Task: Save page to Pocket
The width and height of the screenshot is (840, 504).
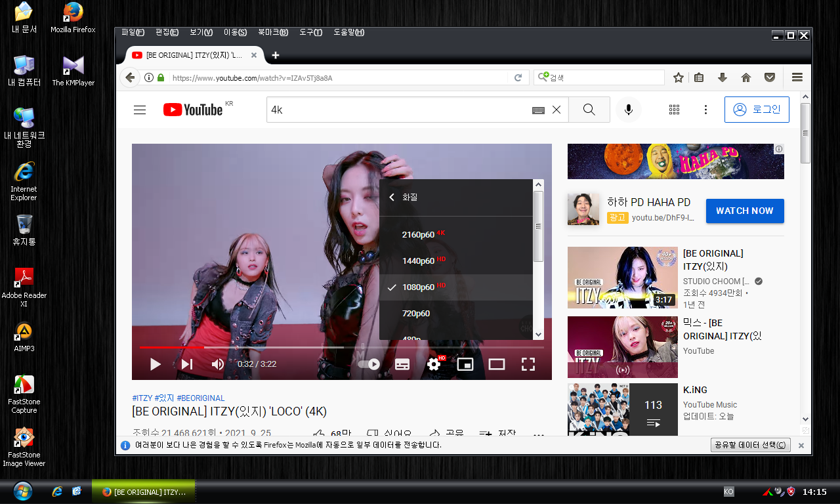Action: point(770,77)
